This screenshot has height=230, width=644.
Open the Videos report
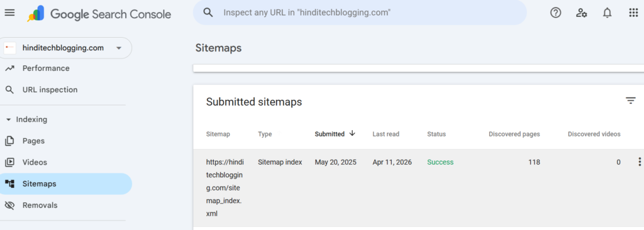pyautogui.click(x=35, y=162)
